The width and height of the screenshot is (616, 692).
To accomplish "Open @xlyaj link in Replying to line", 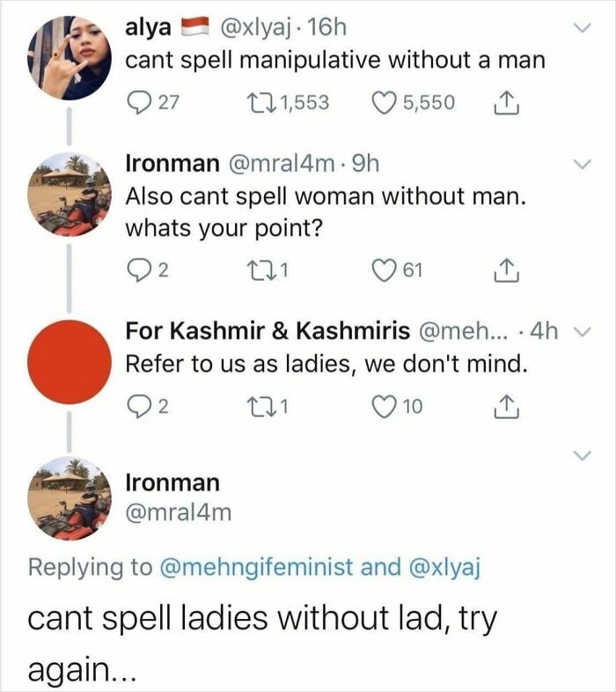I will tap(444, 568).
